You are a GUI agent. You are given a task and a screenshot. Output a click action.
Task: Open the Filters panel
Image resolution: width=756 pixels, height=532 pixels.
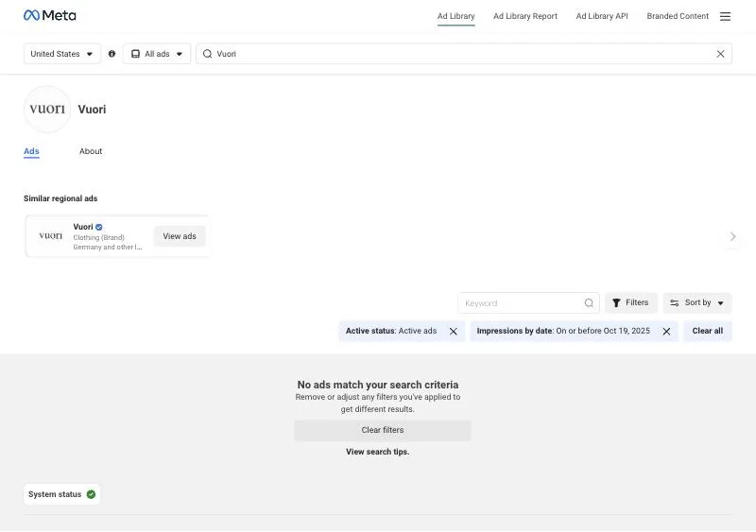[630, 303]
